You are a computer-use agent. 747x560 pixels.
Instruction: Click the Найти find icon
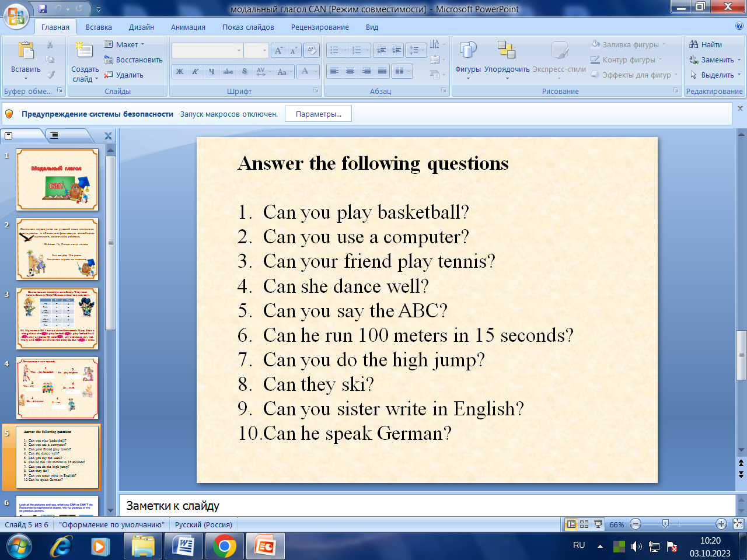[x=706, y=44]
